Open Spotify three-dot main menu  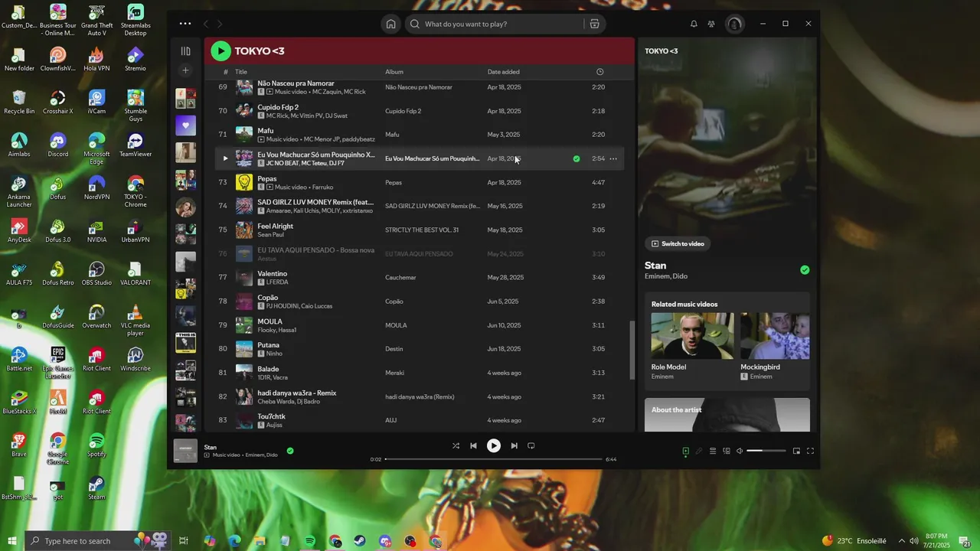(185, 24)
